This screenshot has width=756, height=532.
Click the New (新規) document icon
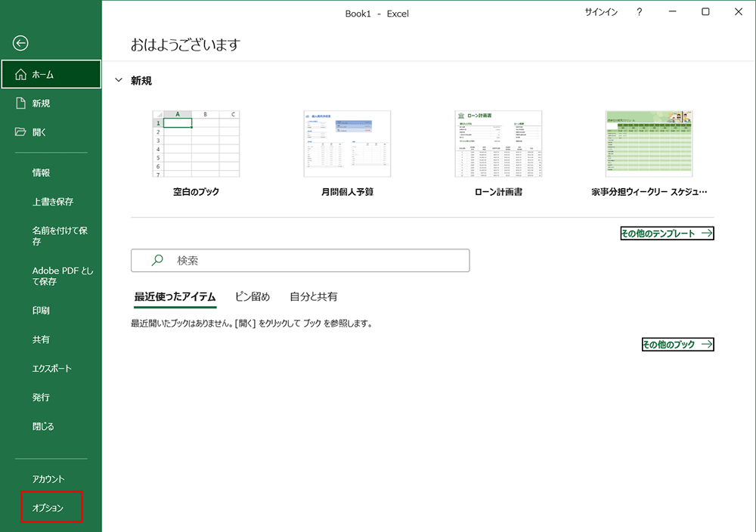[x=20, y=104]
